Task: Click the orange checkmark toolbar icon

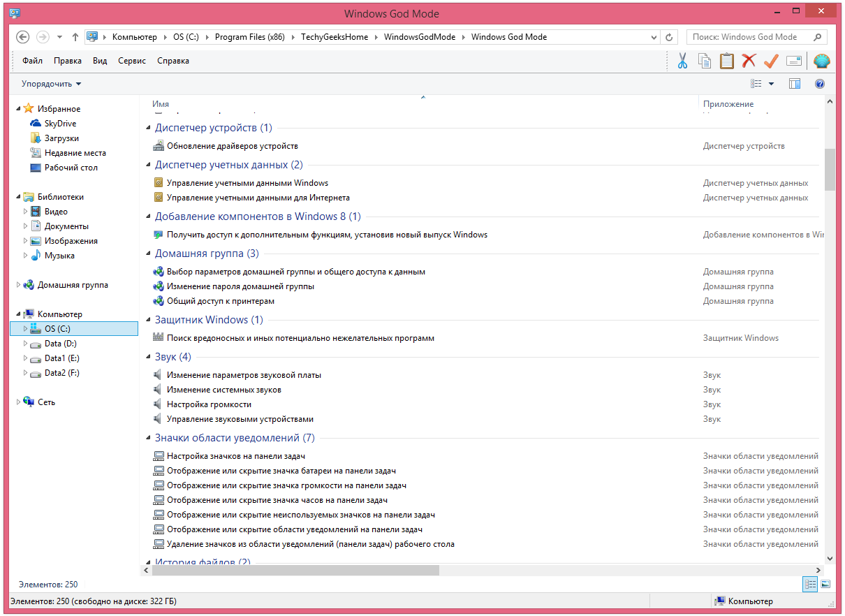Action: tap(771, 61)
